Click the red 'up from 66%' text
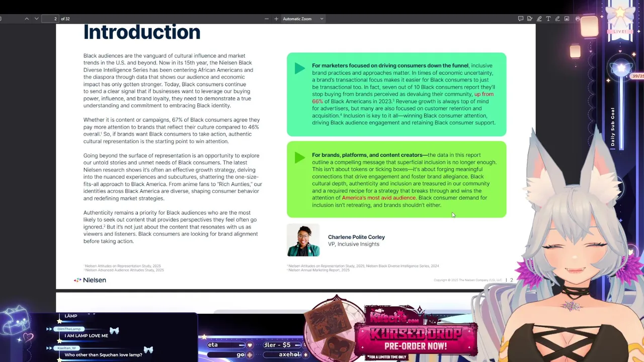The width and height of the screenshot is (644, 362). pyautogui.click(x=484, y=94)
